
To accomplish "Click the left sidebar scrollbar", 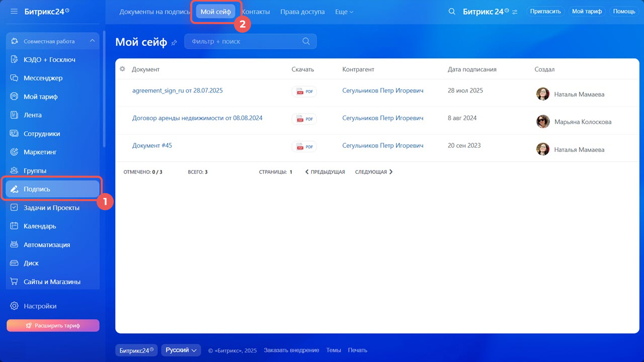I will point(104,89).
